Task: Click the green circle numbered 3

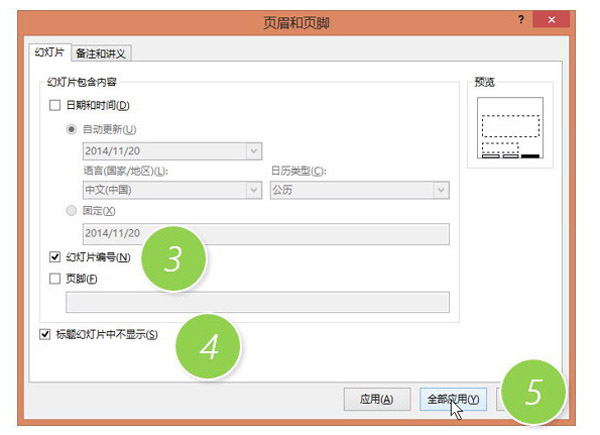Action: click(173, 260)
